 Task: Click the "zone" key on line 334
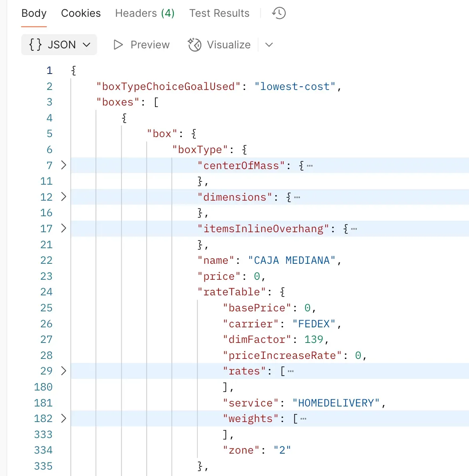pos(241,450)
